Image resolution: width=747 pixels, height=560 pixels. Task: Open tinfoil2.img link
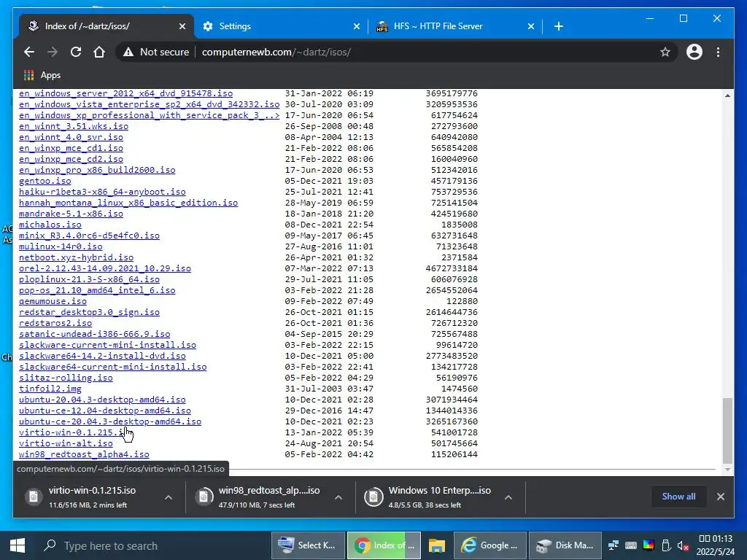click(x=50, y=389)
